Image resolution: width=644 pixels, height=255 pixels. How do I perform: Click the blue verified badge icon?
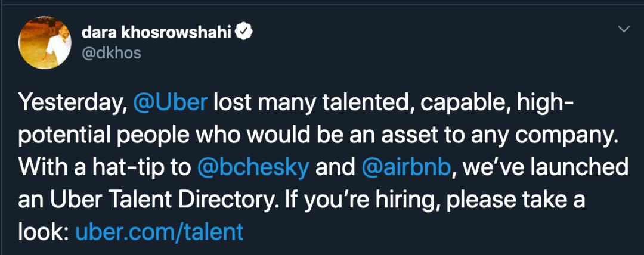(x=244, y=32)
